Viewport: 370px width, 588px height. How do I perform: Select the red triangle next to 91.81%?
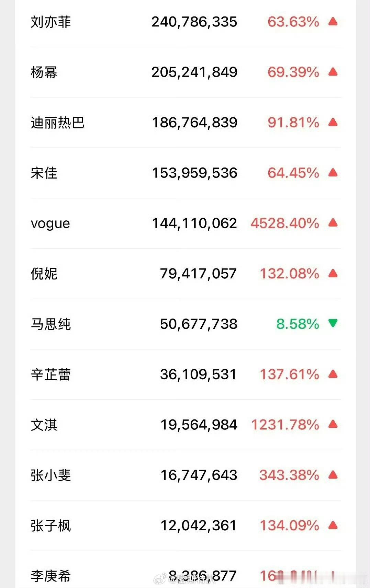coord(333,122)
